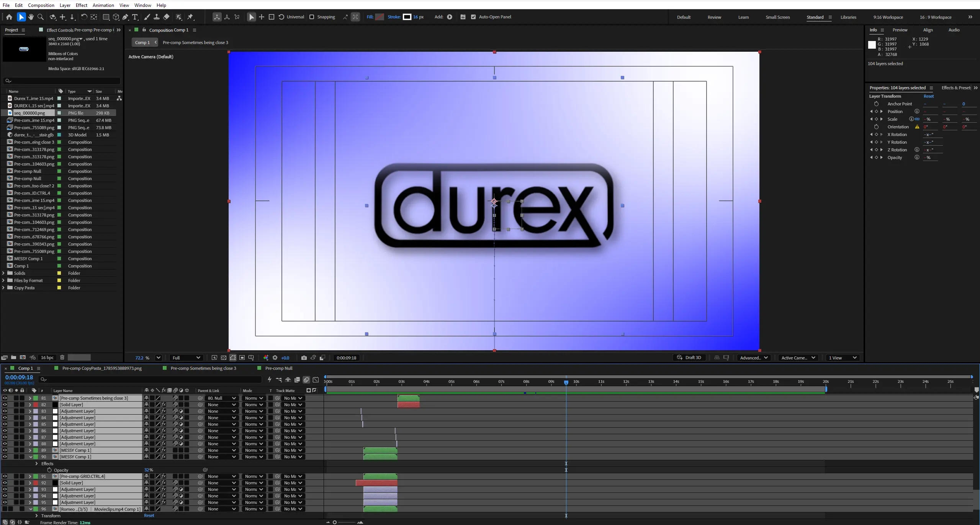The width and height of the screenshot is (980, 525).
Task: Switch to the Preview panel tab
Action: [x=900, y=30]
